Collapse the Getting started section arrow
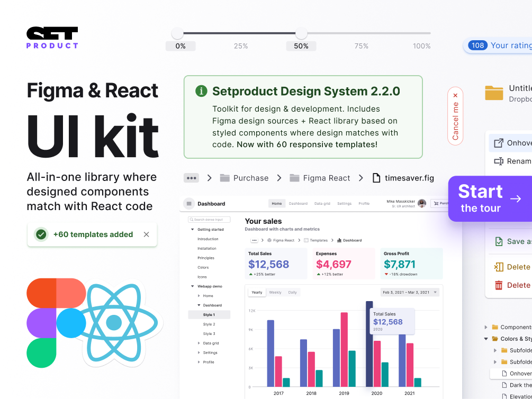532x399 pixels. pyautogui.click(x=192, y=230)
